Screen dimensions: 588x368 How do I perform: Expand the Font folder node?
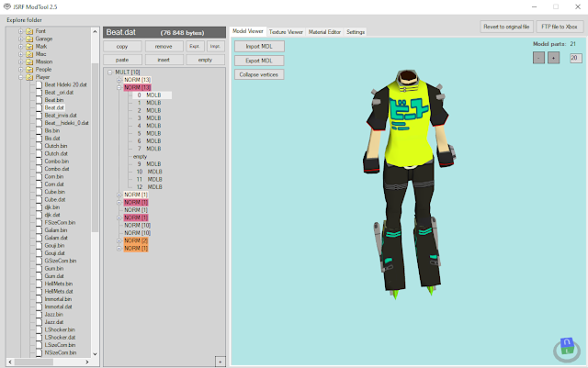coord(21,31)
